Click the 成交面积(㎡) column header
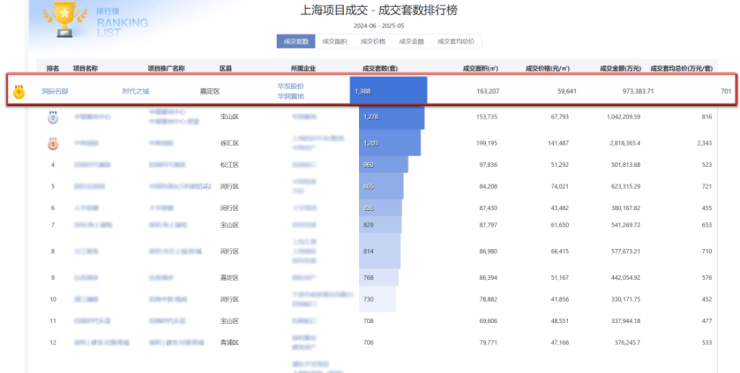740x373 pixels. [x=480, y=68]
